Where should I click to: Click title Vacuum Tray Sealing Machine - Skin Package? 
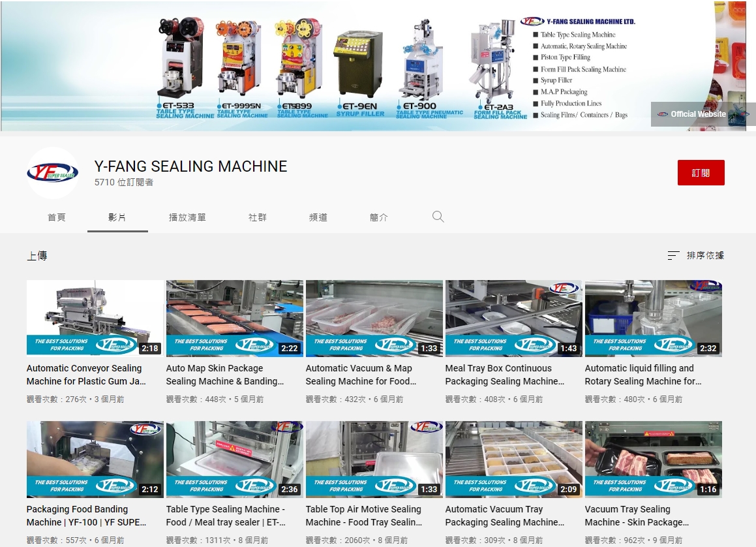click(637, 516)
